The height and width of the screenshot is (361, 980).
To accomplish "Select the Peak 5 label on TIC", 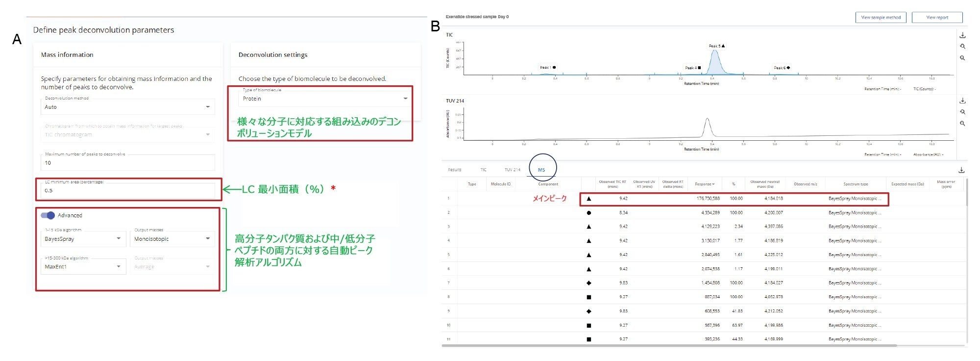I will pos(717,46).
